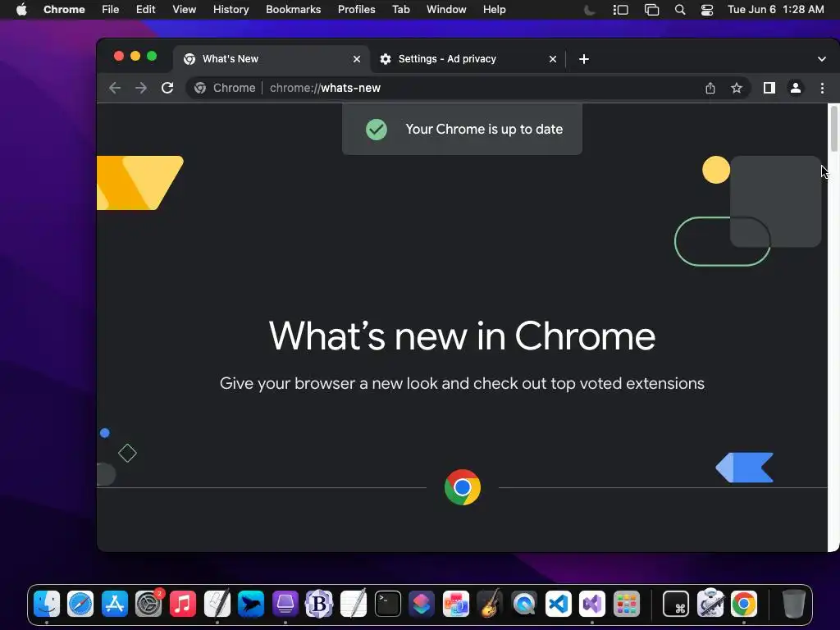Open the Help menu
The height and width of the screenshot is (630, 840).
click(495, 10)
